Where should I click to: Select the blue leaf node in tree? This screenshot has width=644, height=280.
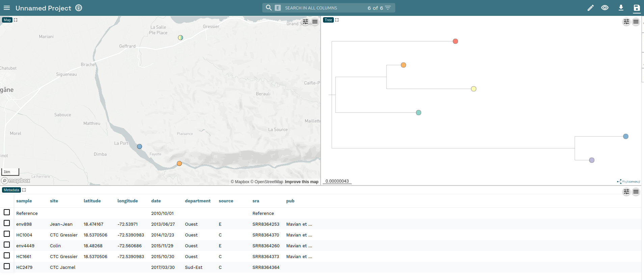(626, 136)
